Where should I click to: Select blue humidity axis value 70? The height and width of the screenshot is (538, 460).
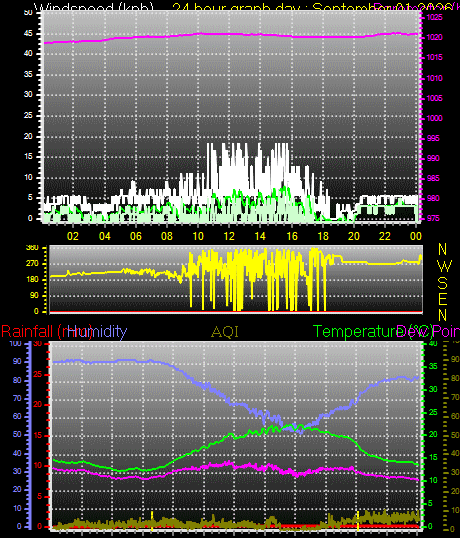point(17,398)
